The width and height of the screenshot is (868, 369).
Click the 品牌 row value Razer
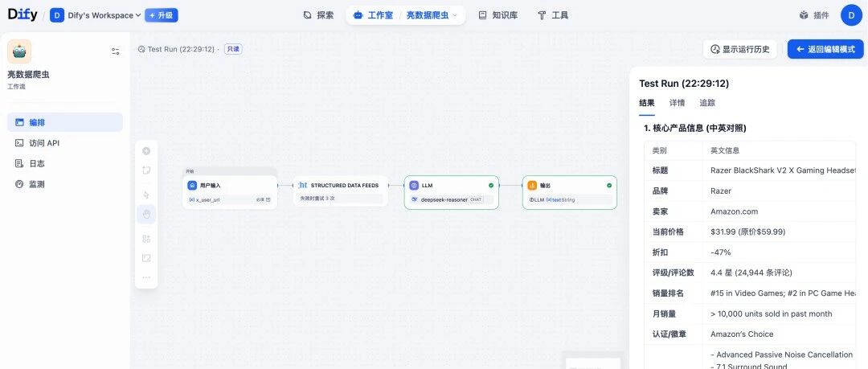coord(721,191)
